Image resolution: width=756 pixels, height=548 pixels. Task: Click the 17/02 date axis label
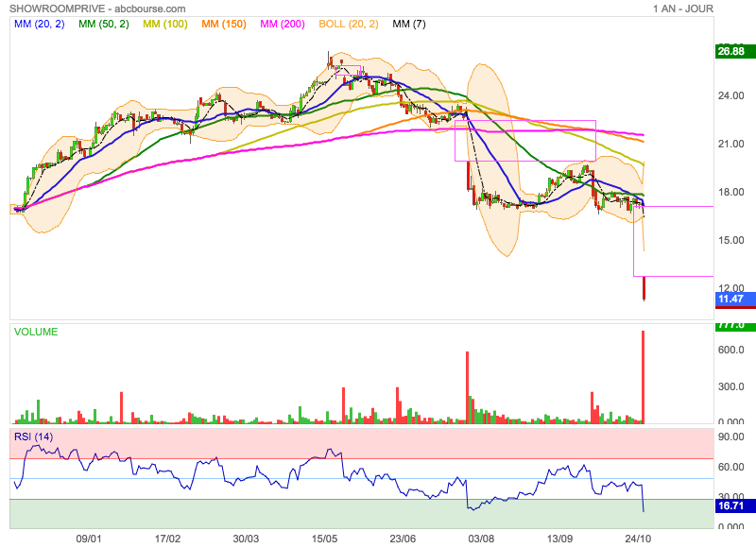(167, 539)
